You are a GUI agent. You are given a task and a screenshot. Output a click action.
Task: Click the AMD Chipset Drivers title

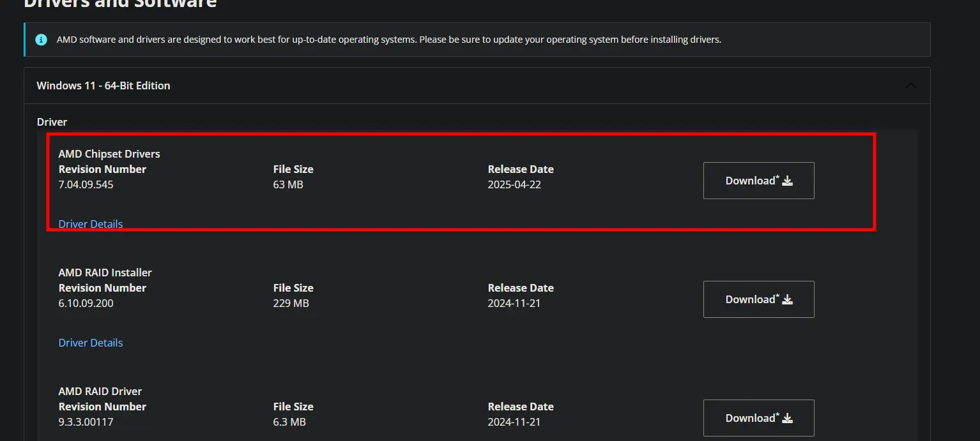109,154
